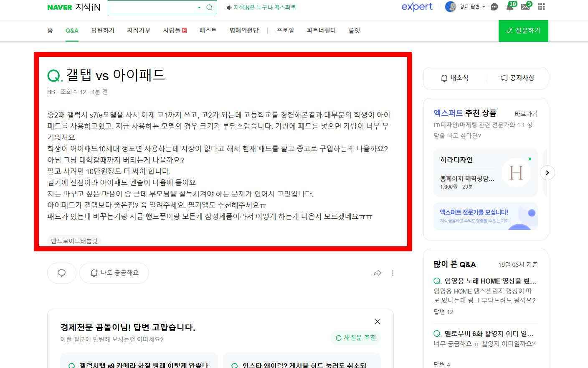Close the 답변 고맙습니다 recommendation panel
The width and height of the screenshot is (588, 368).
[x=378, y=322]
